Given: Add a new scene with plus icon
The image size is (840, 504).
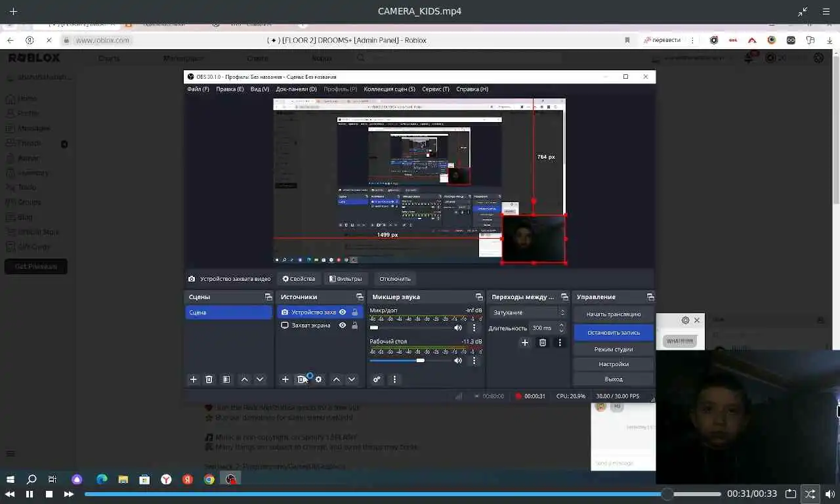Looking at the screenshot, I should (x=194, y=379).
